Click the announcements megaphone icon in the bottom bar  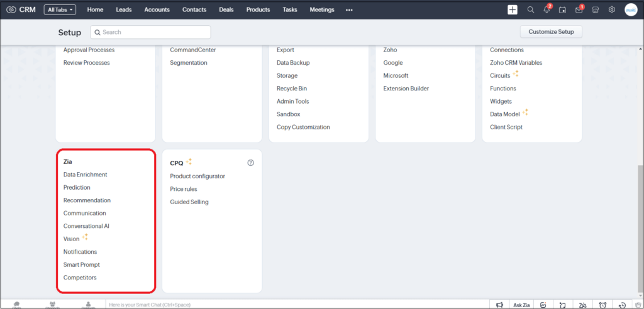[x=499, y=305]
